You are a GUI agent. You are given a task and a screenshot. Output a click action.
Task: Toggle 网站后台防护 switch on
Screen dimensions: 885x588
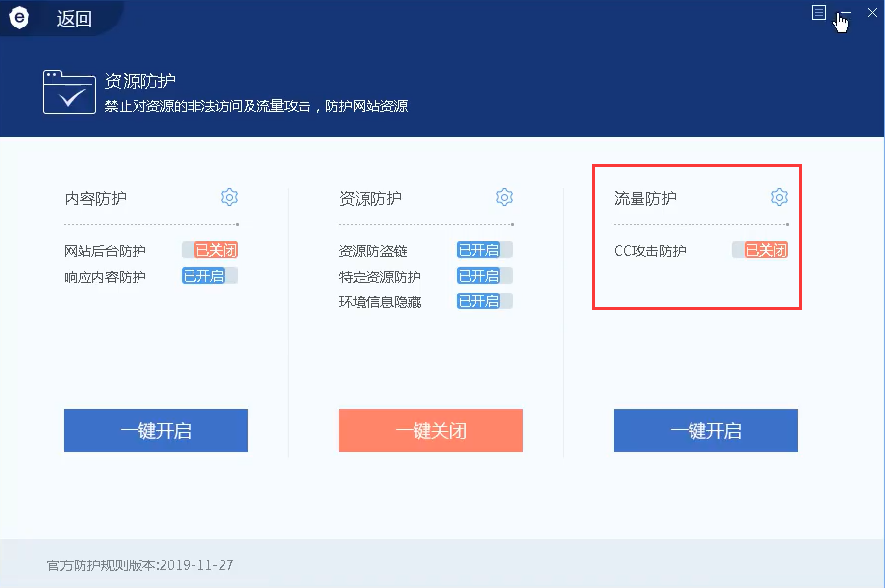(x=209, y=250)
